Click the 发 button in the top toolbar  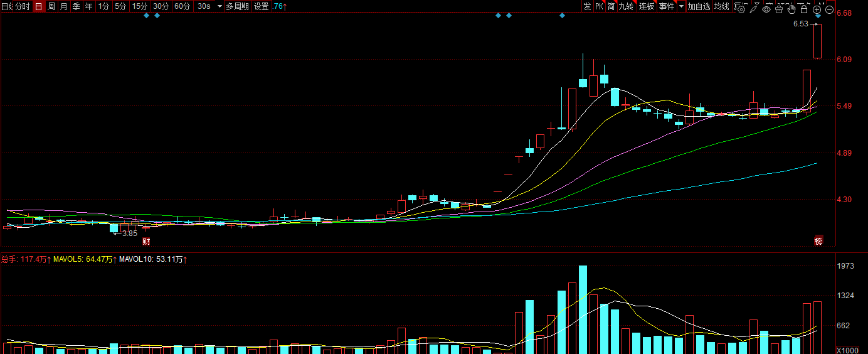[x=587, y=6]
